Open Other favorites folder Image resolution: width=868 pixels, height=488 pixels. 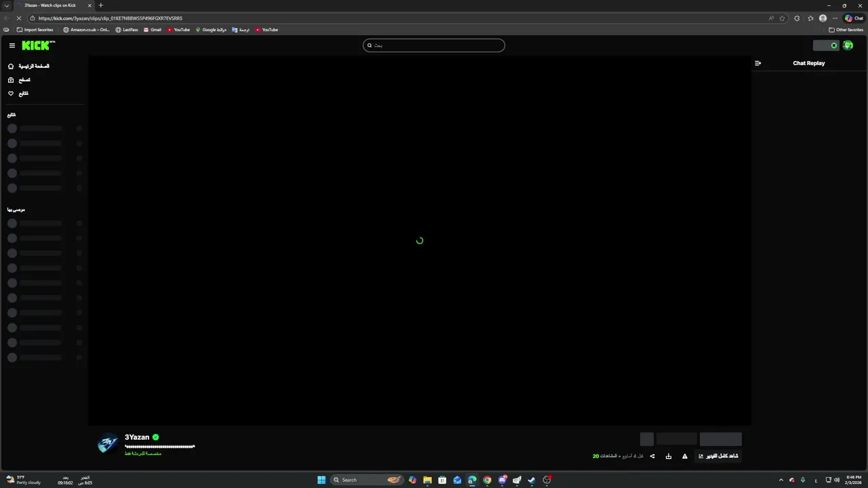point(846,30)
